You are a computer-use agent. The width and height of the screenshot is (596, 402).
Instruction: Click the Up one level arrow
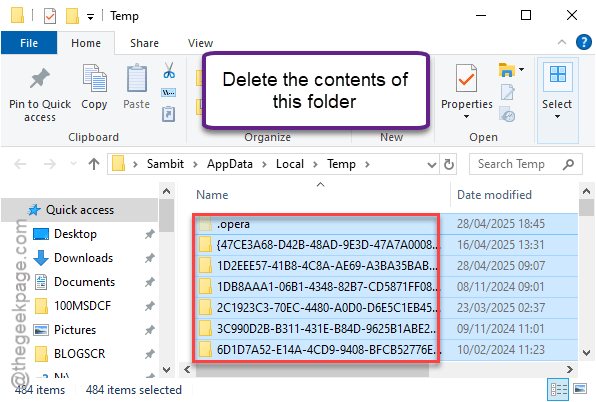point(94,164)
